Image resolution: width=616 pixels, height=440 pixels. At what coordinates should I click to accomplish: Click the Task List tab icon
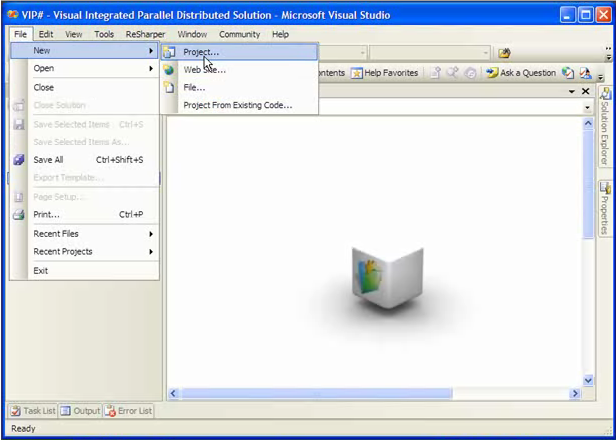(16, 411)
